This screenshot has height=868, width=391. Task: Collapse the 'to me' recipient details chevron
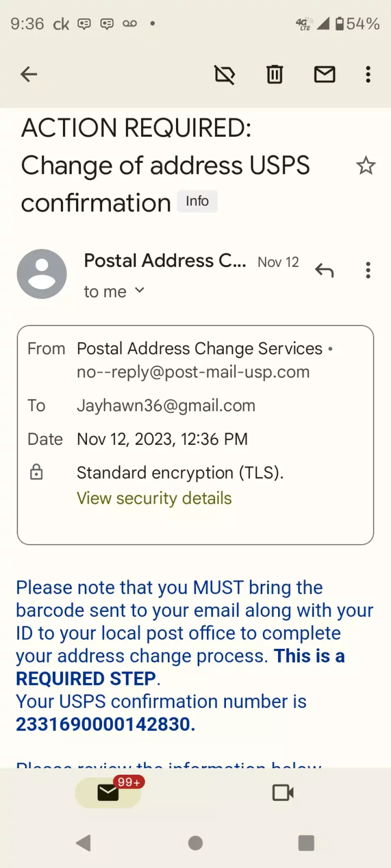(139, 290)
